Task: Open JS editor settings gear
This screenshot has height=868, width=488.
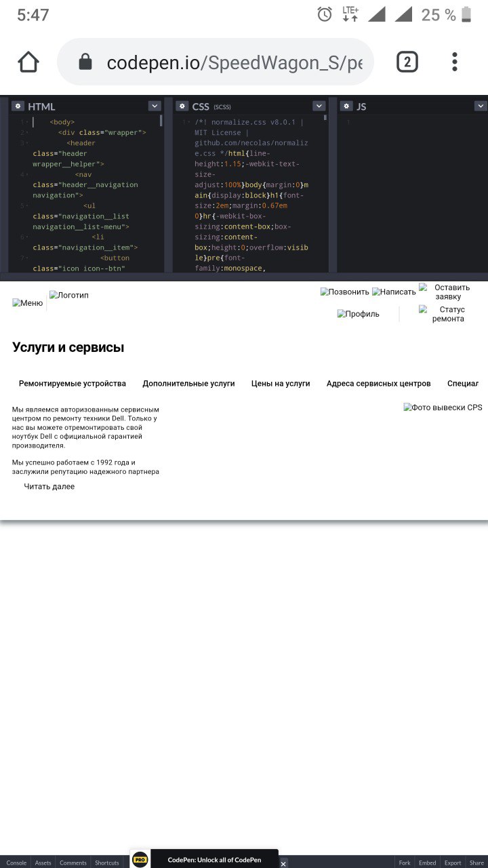Action: 346,106
